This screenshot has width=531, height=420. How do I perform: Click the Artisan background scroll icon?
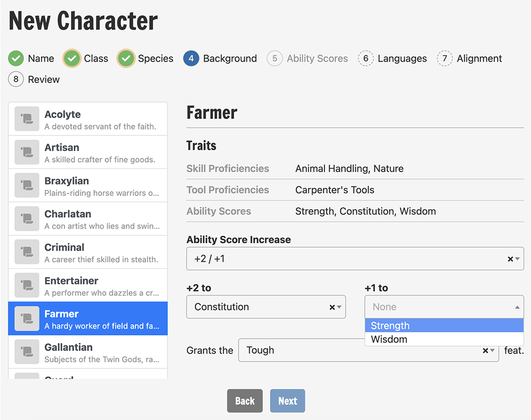click(27, 152)
